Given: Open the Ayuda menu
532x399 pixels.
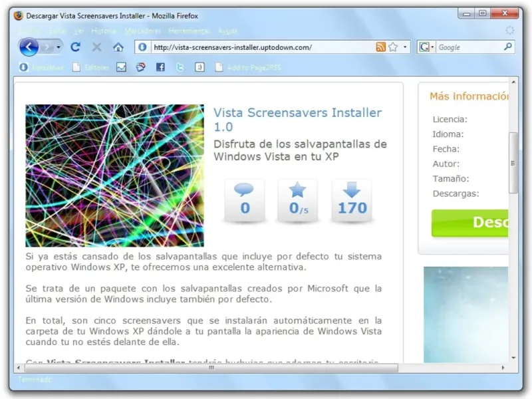Looking at the screenshot, I should 227,31.
